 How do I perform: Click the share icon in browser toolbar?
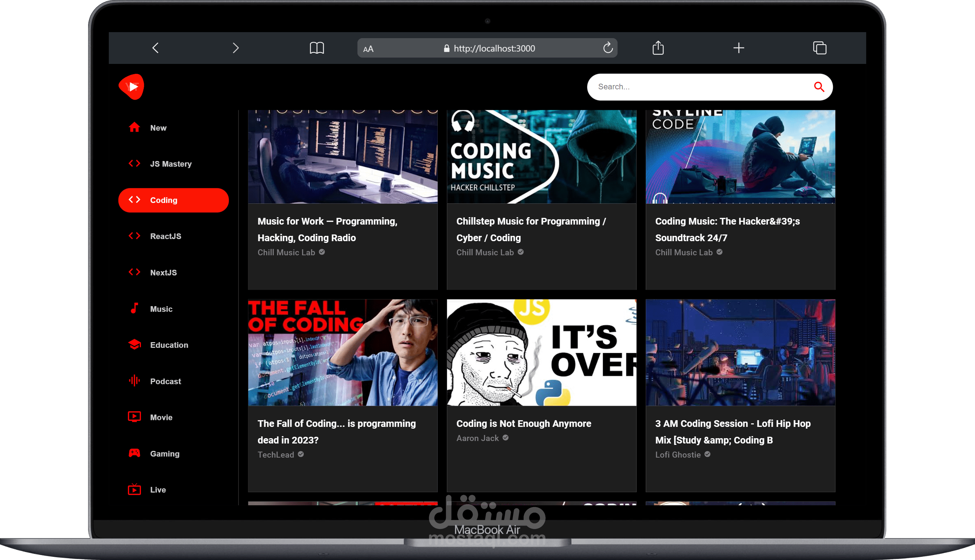click(x=658, y=48)
